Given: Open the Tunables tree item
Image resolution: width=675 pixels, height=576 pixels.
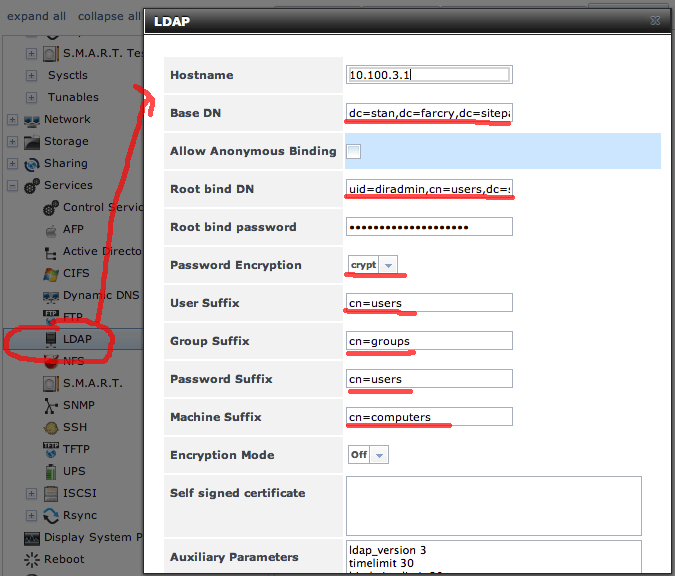Looking at the screenshot, I should (73, 97).
